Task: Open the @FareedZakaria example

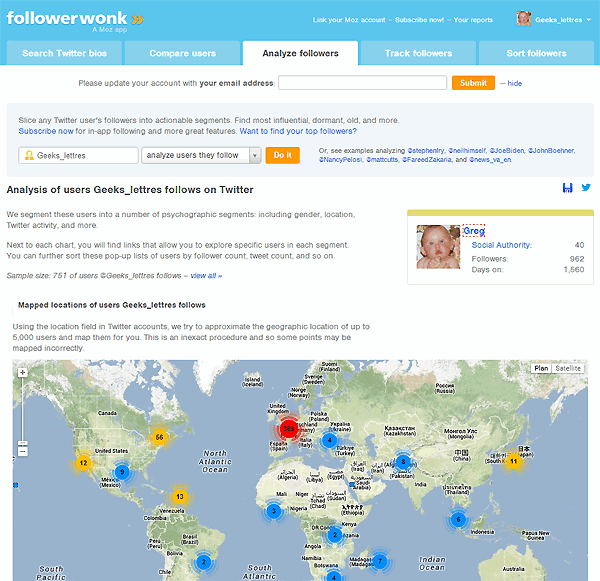Action: point(427,160)
